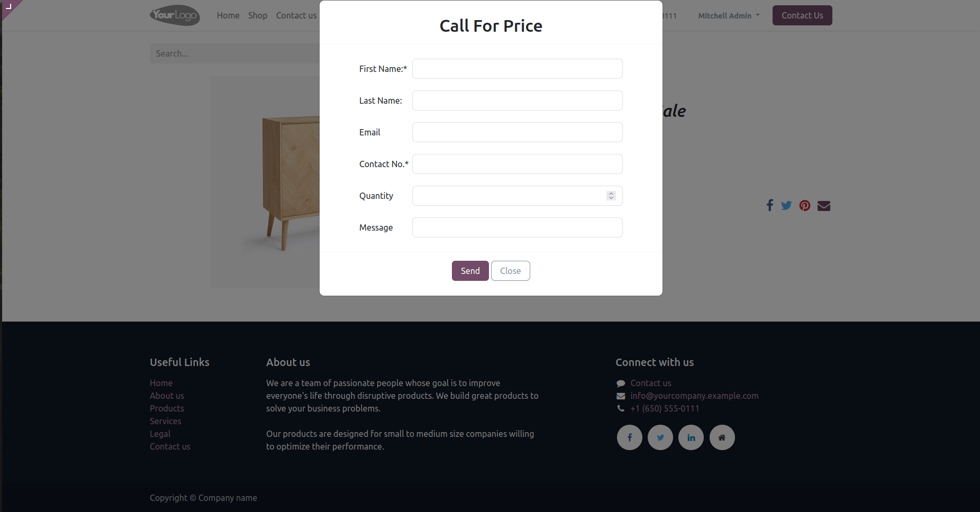Click the Message text field

click(x=517, y=227)
